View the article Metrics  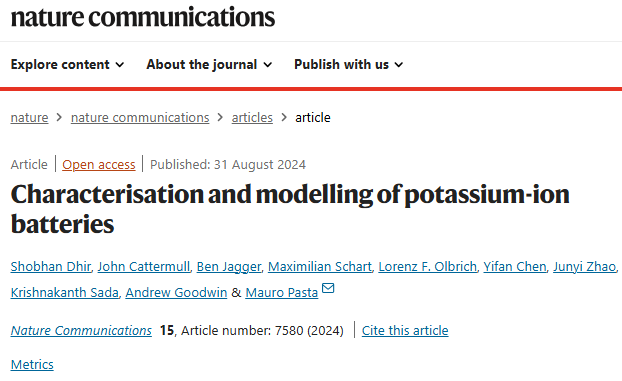pos(32,364)
